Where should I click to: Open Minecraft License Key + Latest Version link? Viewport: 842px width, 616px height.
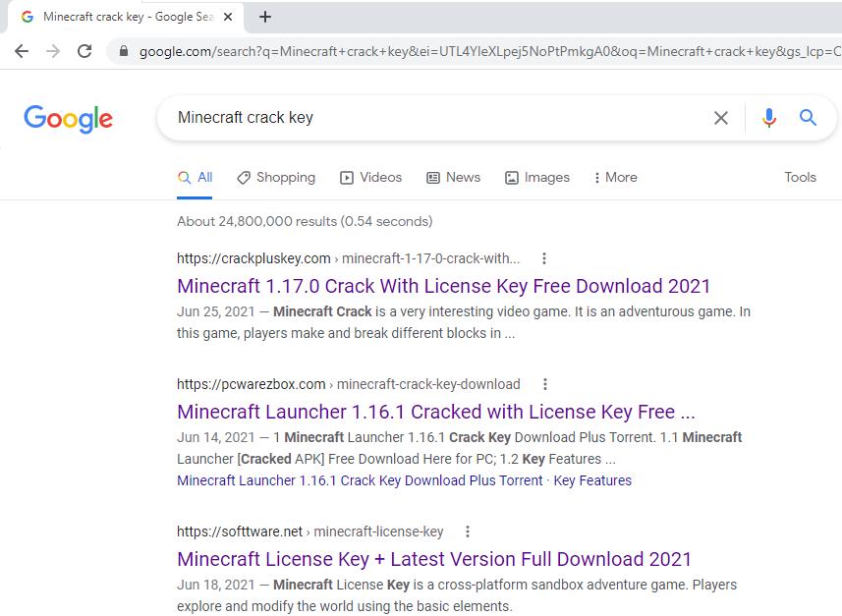(434, 559)
